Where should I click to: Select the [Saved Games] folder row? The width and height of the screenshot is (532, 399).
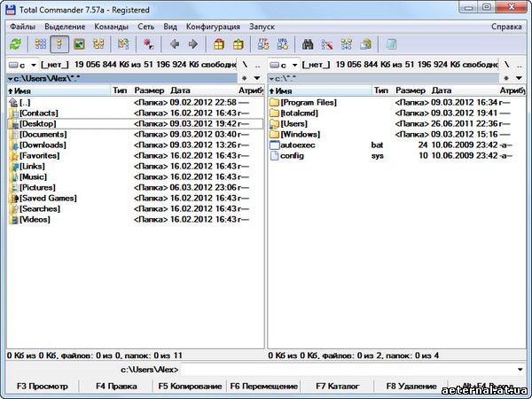135,198
